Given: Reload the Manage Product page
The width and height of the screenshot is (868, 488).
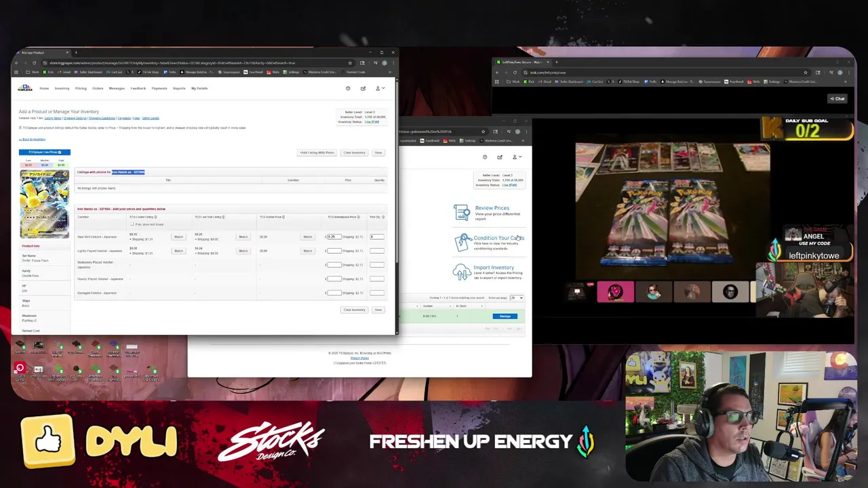Looking at the screenshot, I should 35,63.
